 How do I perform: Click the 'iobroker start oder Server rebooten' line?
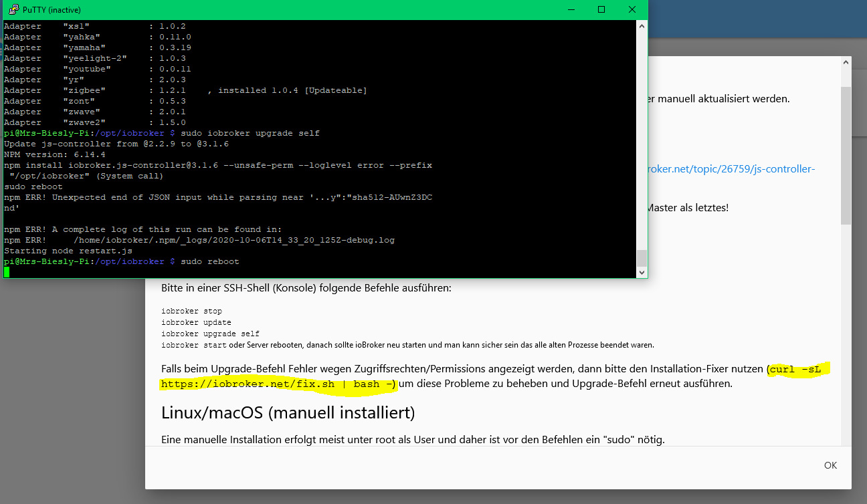[407, 345]
